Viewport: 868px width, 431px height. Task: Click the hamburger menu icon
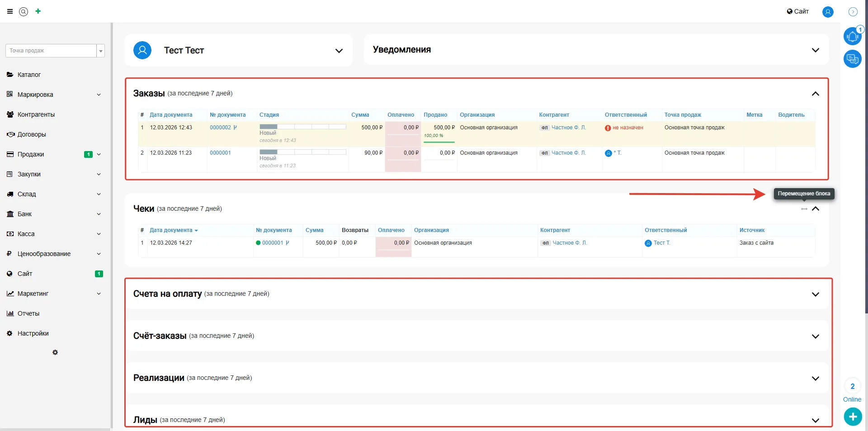(10, 11)
